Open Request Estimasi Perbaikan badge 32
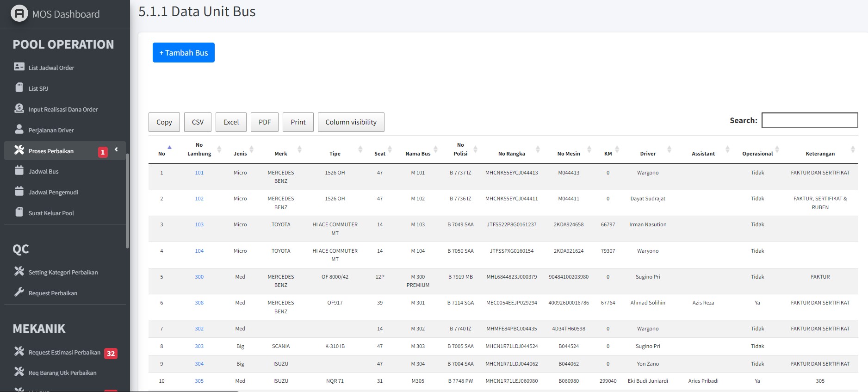The width and height of the screenshot is (868, 392). pos(111,354)
